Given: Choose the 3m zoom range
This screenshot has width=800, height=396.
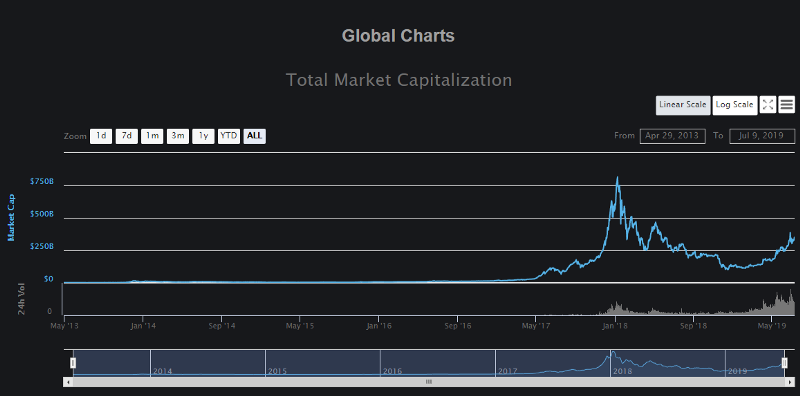Looking at the screenshot, I should (x=178, y=136).
